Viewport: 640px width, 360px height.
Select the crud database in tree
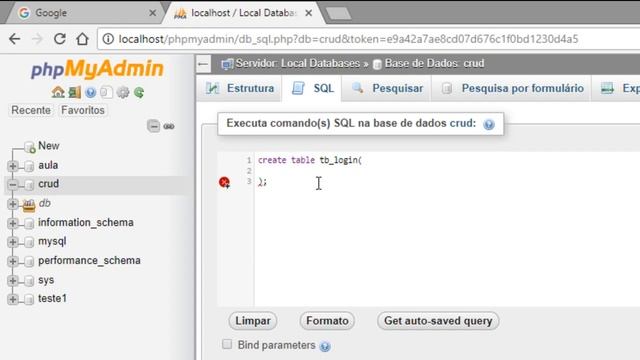tap(48, 184)
